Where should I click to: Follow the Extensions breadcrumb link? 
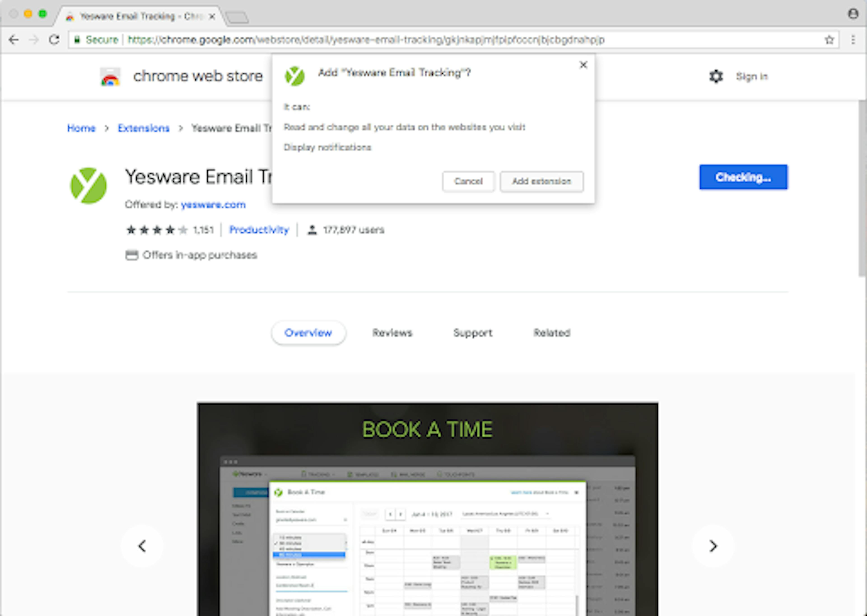(143, 128)
